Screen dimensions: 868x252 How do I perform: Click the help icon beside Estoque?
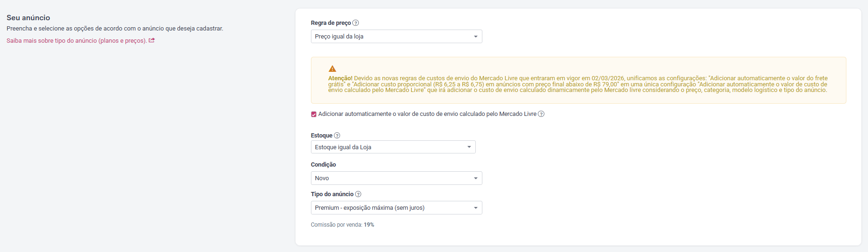(x=337, y=136)
